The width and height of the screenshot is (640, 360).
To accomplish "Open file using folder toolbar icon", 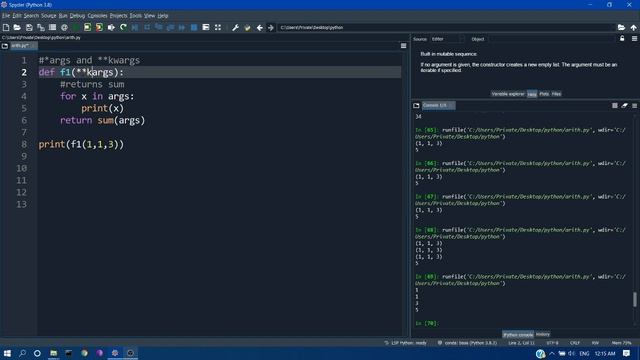I will coord(17,27).
